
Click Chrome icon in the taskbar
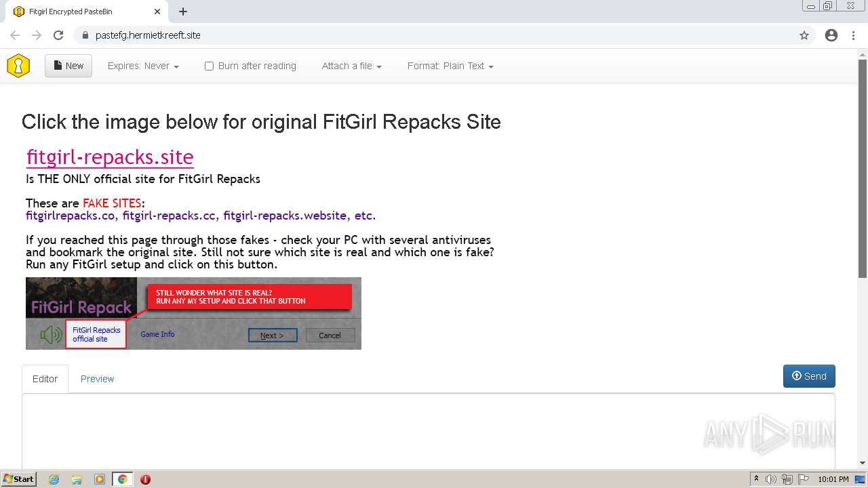pos(123,479)
